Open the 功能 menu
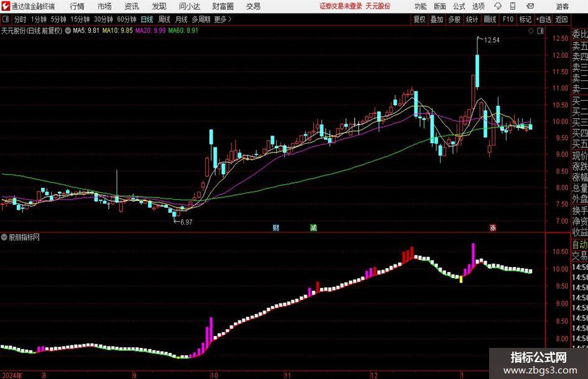 click(421, 6)
